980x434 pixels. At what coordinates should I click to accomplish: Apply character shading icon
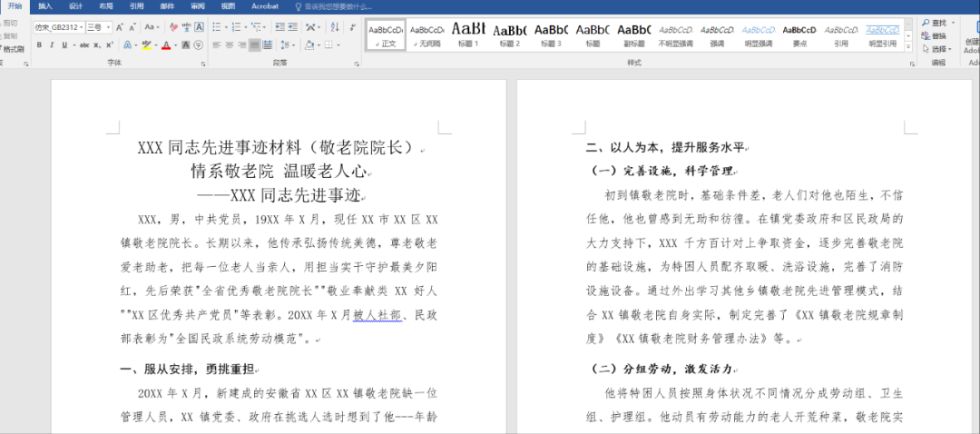pyautogui.click(x=186, y=45)
